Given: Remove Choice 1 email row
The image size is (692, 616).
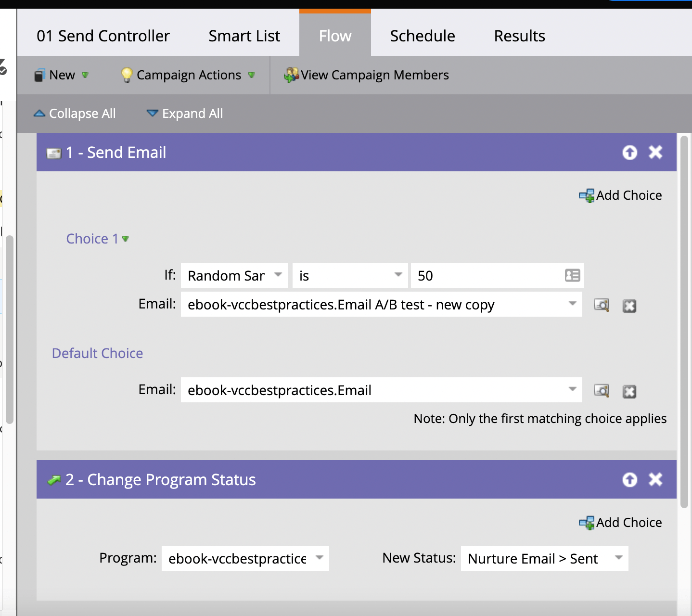Looking at the screenshot, I should coord(629,306).
